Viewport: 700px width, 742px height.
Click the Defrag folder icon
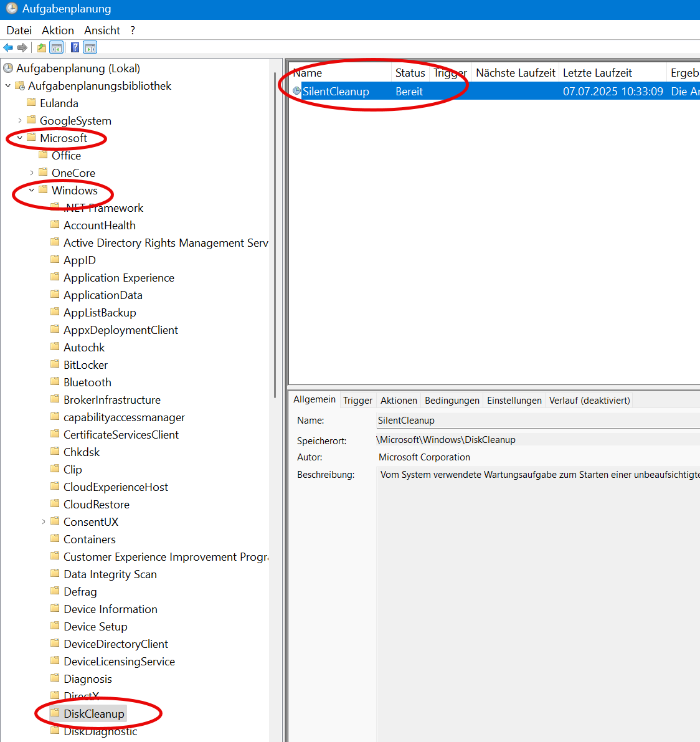55,591
